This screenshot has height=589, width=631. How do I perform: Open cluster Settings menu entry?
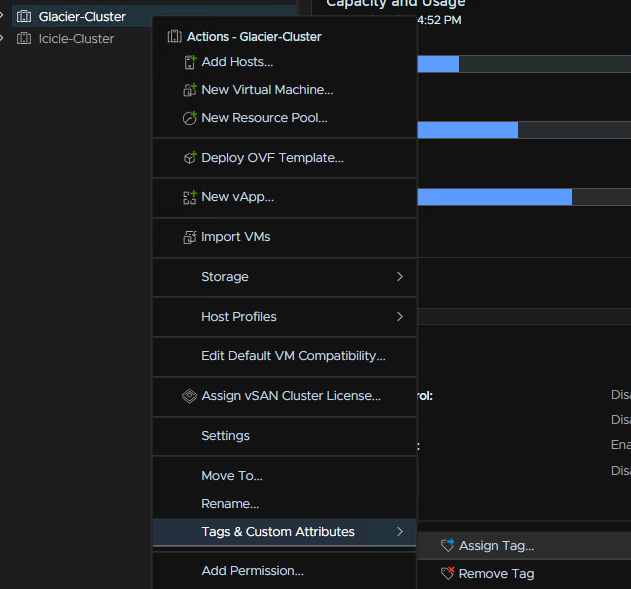click(285, 436)
